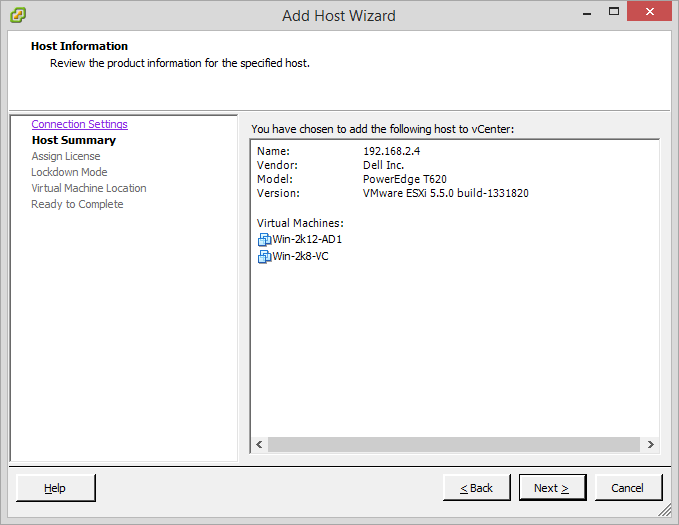This screenshot has width=679, height=525.
Task: Go to the Ready to Complete step
Action: tap(77, 204)
